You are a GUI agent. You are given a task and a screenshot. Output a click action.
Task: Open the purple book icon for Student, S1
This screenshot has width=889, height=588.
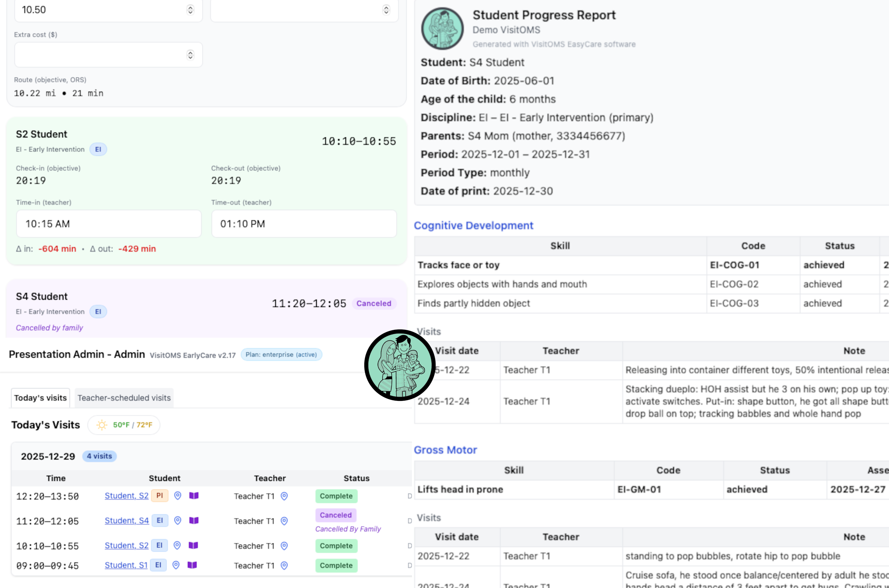(193, 565)
